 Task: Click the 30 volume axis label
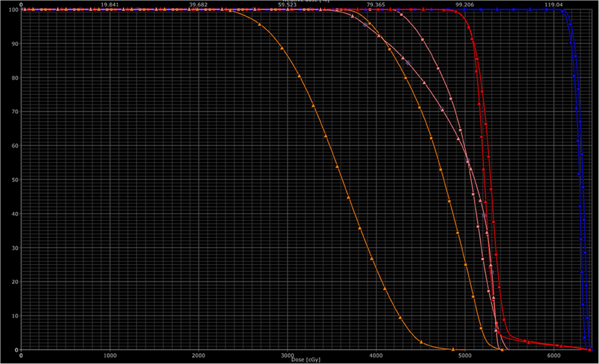(x=15, y=248)
